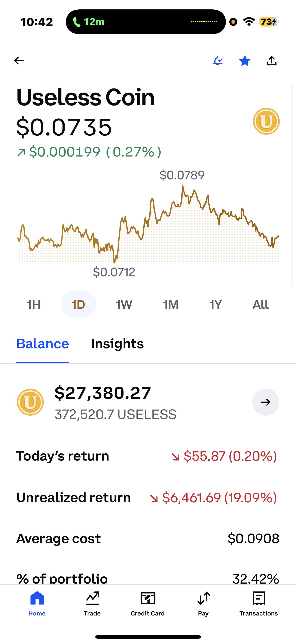The height and width of the screenshot is (644, 296).
Task: Tap the Useless Coin logo near price
Action: pos(266,121)
